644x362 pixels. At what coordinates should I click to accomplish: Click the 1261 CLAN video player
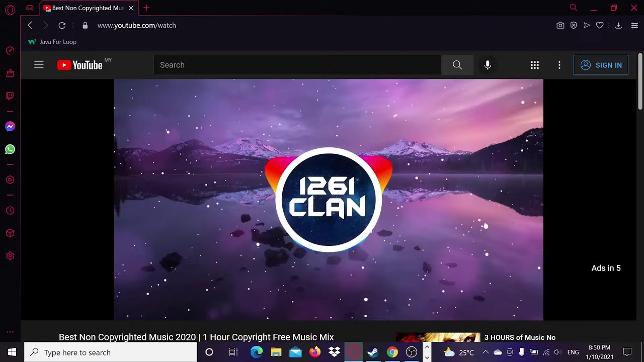(x=329, y=199)
